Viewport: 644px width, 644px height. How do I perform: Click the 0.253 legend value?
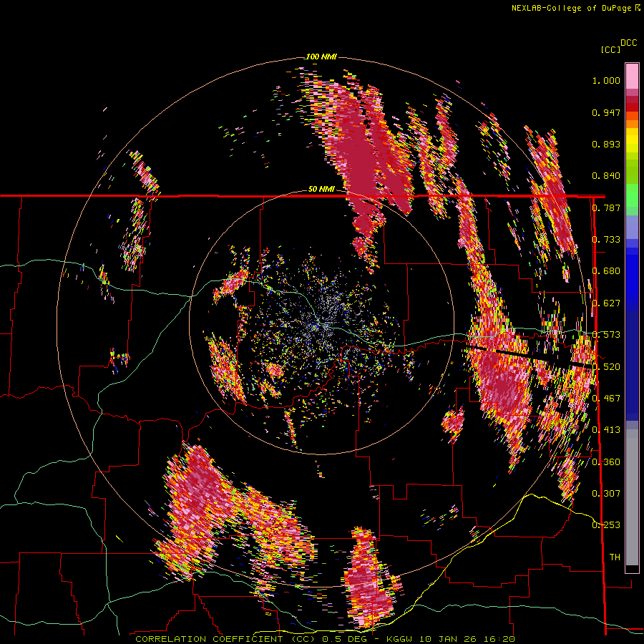606,525
